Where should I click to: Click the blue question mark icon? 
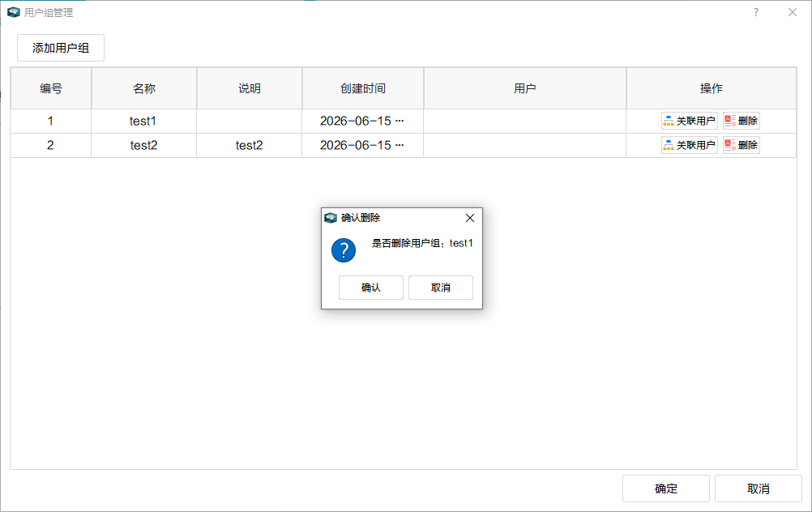tap(344, 250)
